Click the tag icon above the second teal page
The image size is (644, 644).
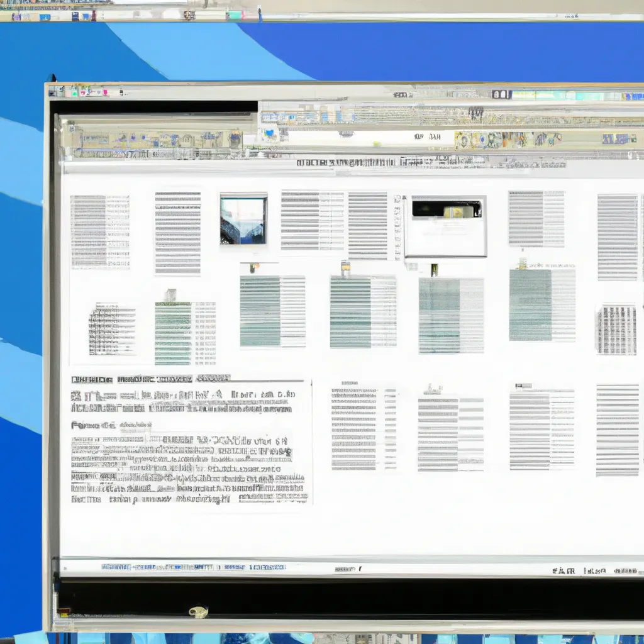pos(345,268)
